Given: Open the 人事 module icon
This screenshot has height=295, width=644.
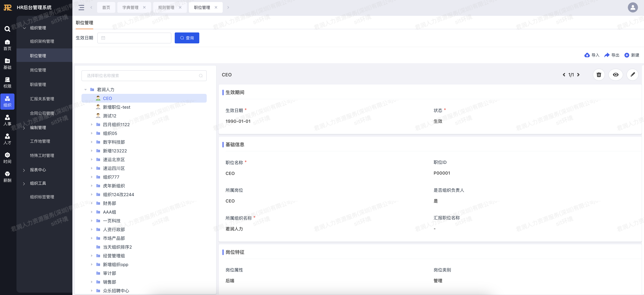Looking at the screenshot, I should pos(7,120).
